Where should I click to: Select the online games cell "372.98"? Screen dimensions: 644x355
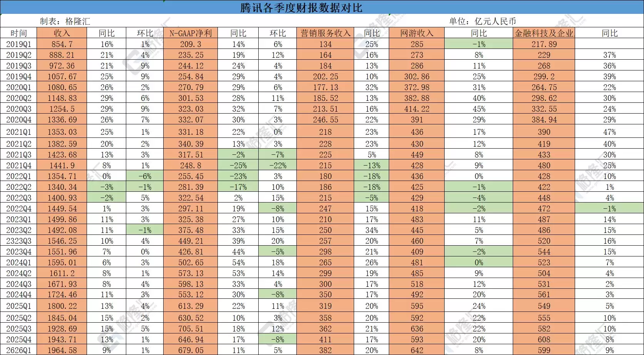pos(417,87)
